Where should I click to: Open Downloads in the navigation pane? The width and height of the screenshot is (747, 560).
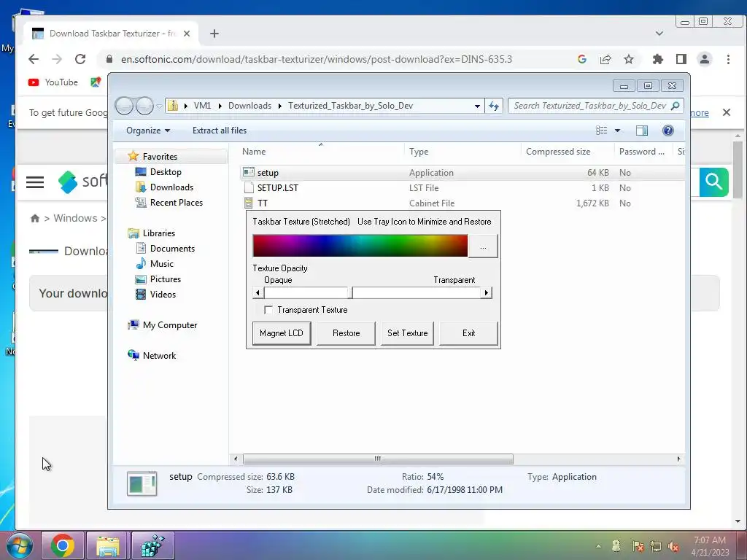coord(171,187)
